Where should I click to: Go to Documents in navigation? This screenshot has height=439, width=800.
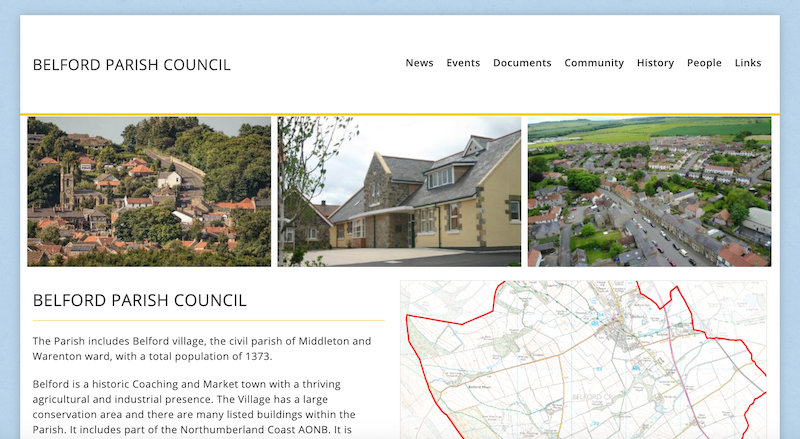coord(522,63)
